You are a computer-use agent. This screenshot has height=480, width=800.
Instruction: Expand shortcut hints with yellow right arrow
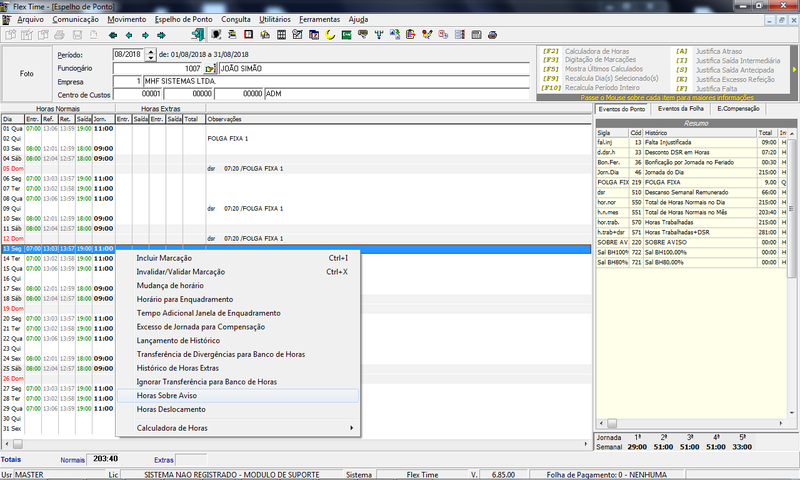(x=794, y=69)
